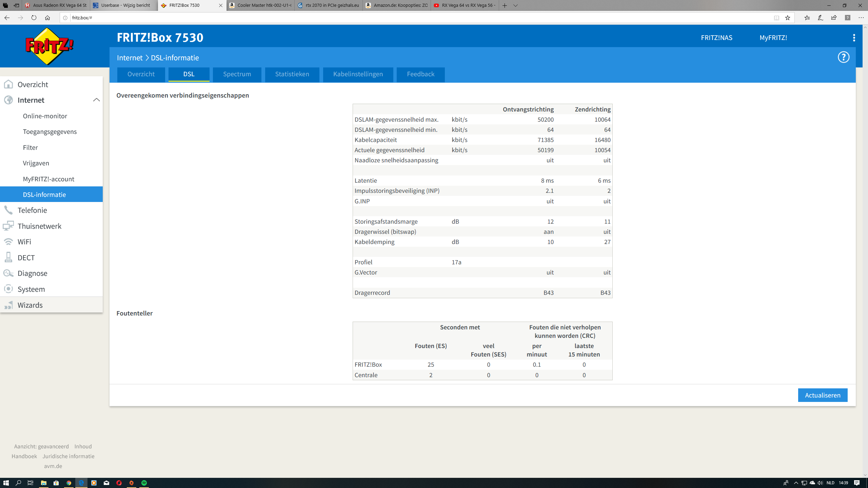Click the browser refresh button

tap(34, 18)
